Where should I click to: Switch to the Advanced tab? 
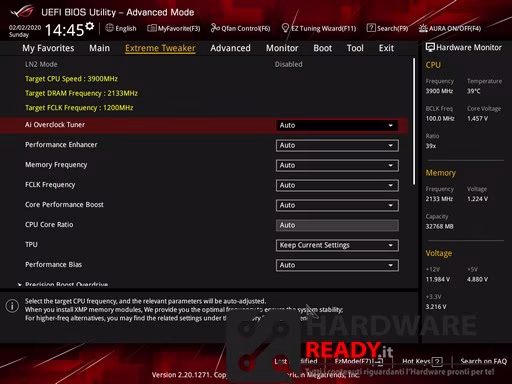(x=230, y=48)
